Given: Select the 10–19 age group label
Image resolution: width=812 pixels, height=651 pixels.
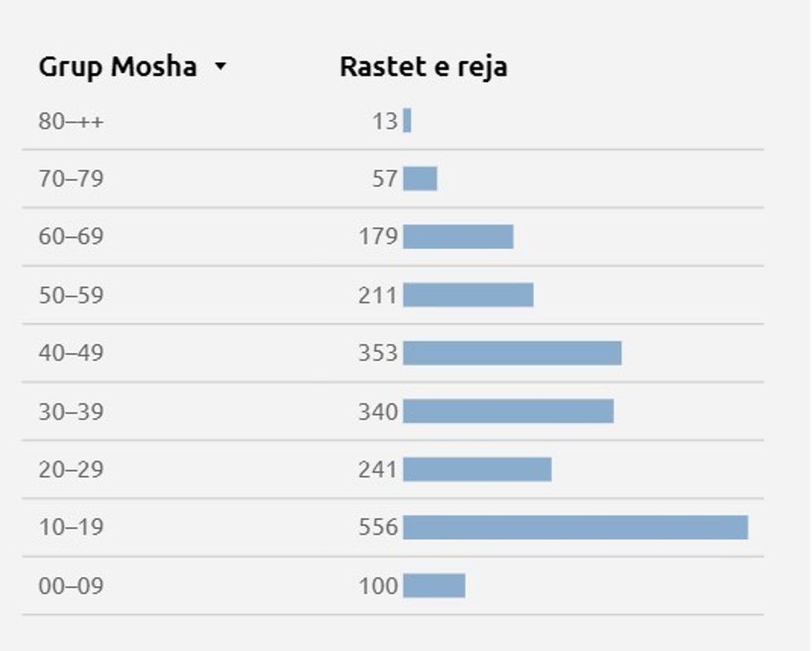Looking at the screenshot, I should tap(71, 528).
